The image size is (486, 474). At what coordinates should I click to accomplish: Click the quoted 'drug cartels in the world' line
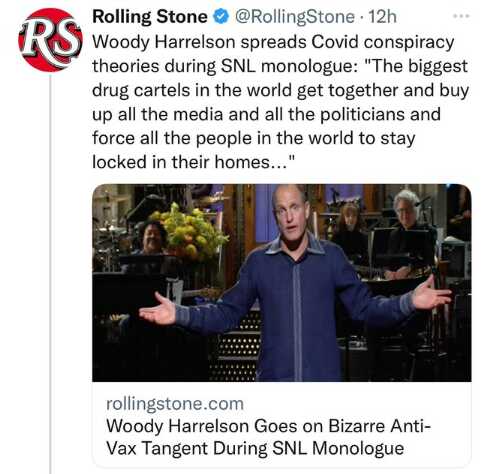point(280,90)
